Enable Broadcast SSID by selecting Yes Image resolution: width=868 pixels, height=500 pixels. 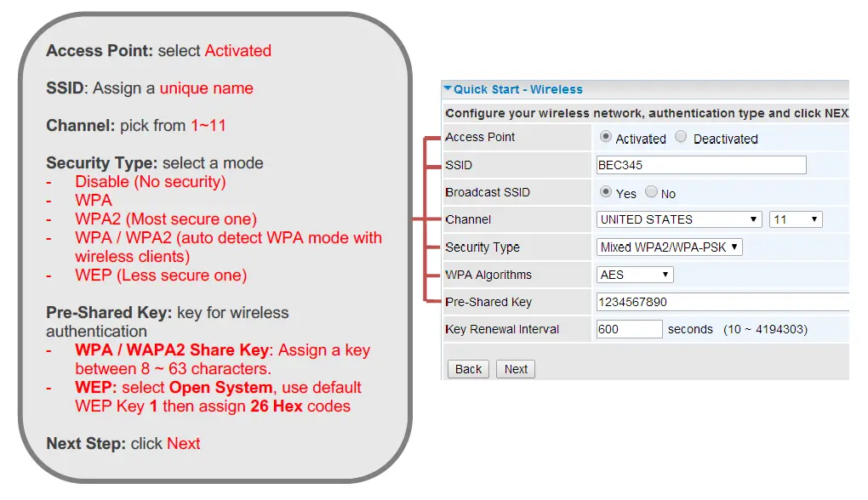pyautogui.click(x=607, y=193)
